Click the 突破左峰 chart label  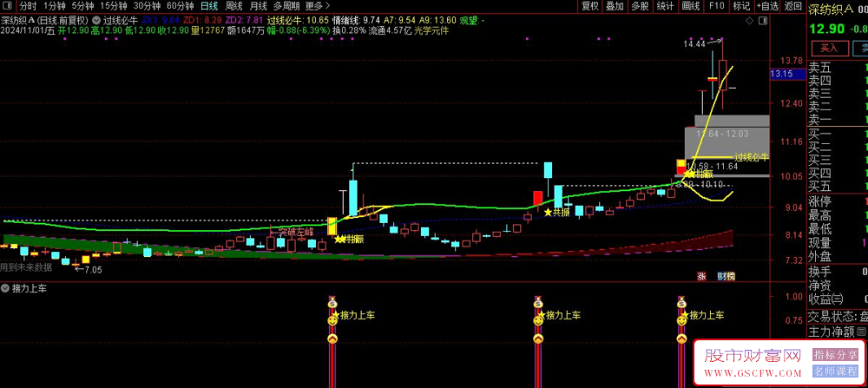coord(292,230)
